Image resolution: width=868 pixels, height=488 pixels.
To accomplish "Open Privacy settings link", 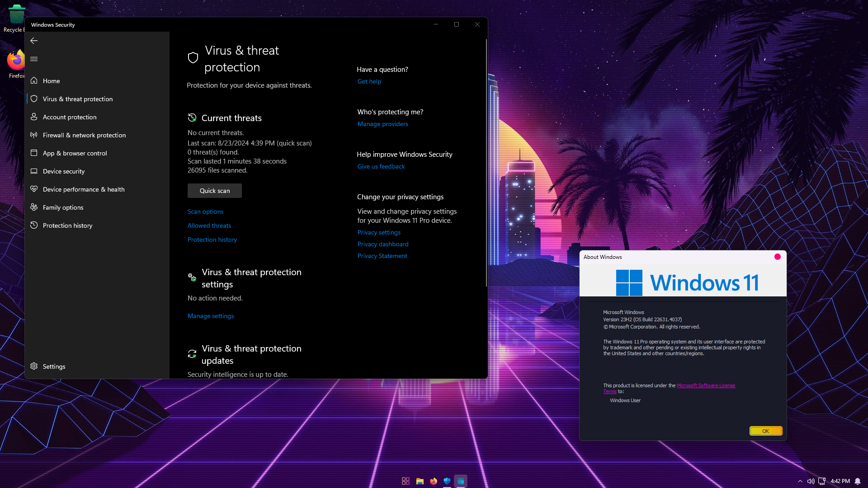I will 379,232.
